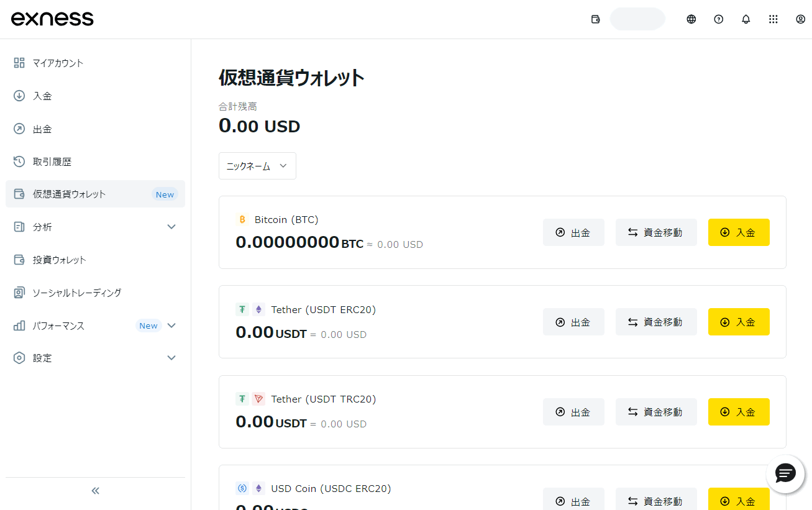Click the New badge on 仮想通貨ウォレット
Screen dimensions: 812x510
coord(165,194)
